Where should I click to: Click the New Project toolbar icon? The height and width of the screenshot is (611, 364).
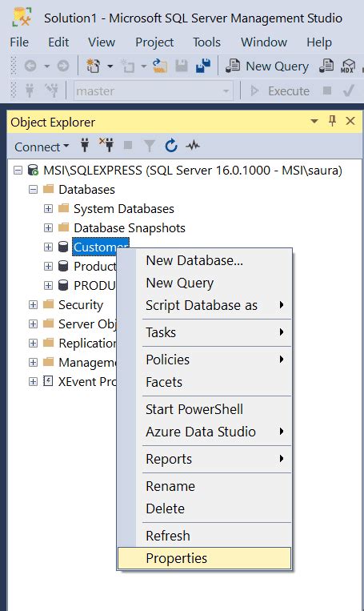pyautogui.click(x=93, y=66)
